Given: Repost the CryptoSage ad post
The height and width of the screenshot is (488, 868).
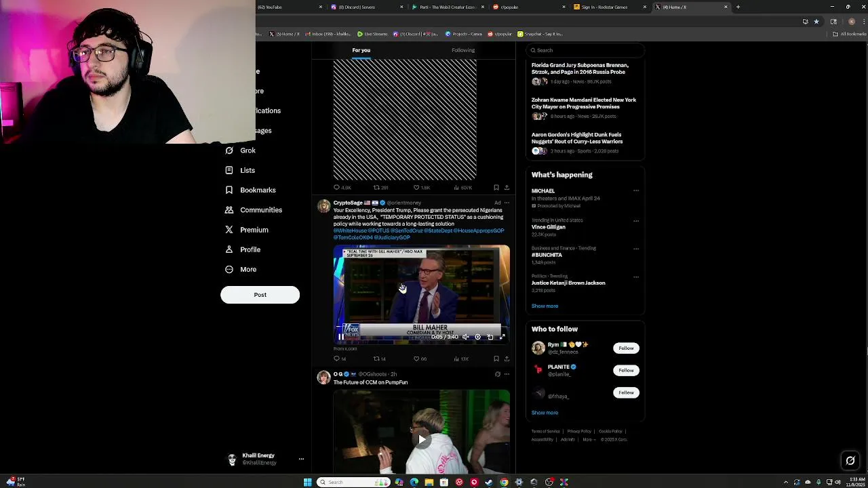Looking at the screenshot, I should pos(379,359).
